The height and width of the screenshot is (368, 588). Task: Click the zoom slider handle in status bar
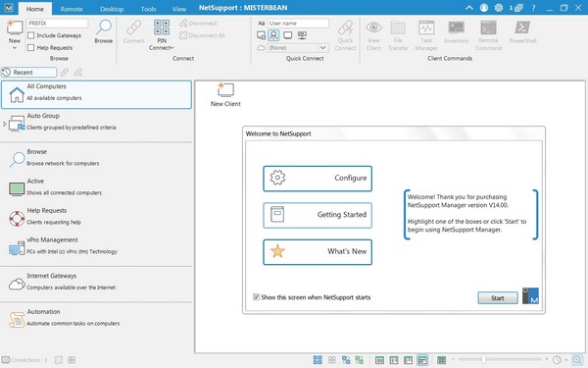tap(483, 359)
